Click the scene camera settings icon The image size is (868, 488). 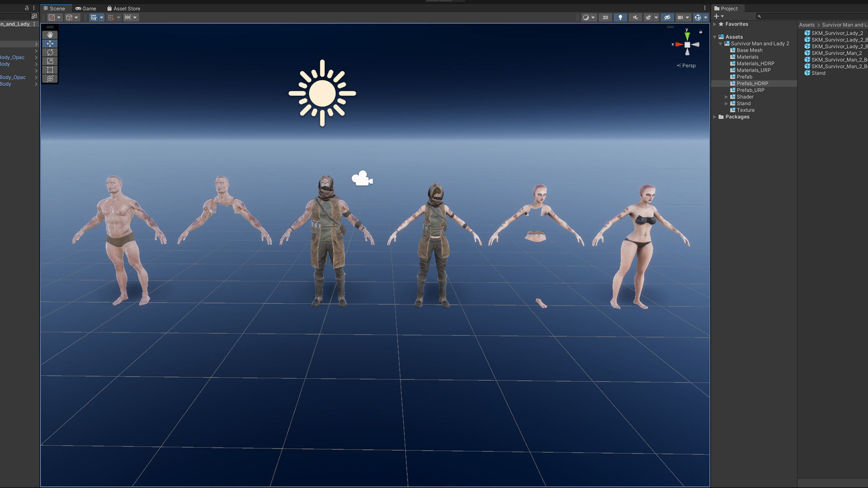tap(680, 18)
